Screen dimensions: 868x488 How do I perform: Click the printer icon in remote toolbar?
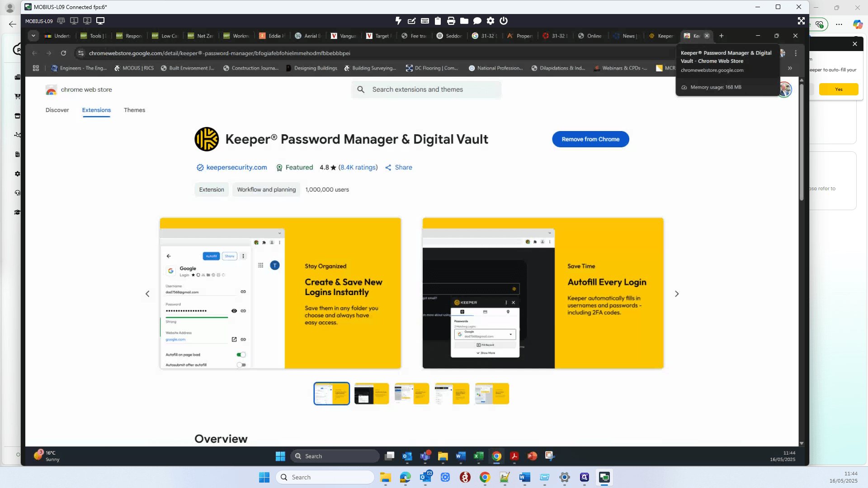click(451, 21)
